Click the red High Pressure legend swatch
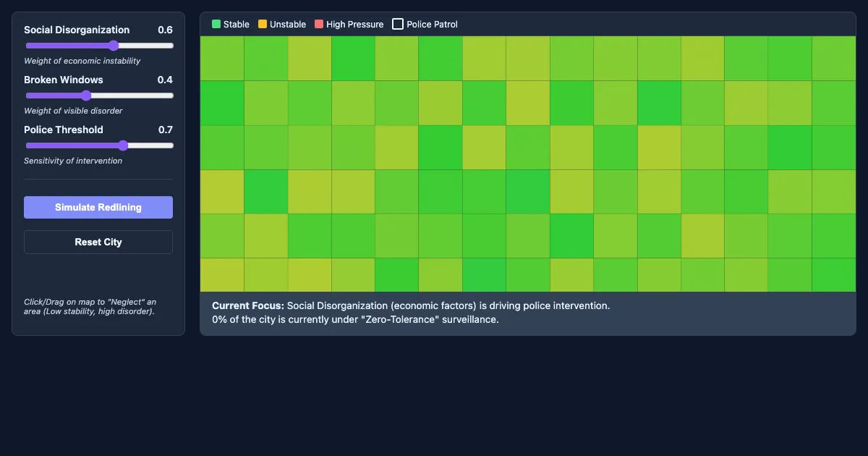 tap(319, 24)
